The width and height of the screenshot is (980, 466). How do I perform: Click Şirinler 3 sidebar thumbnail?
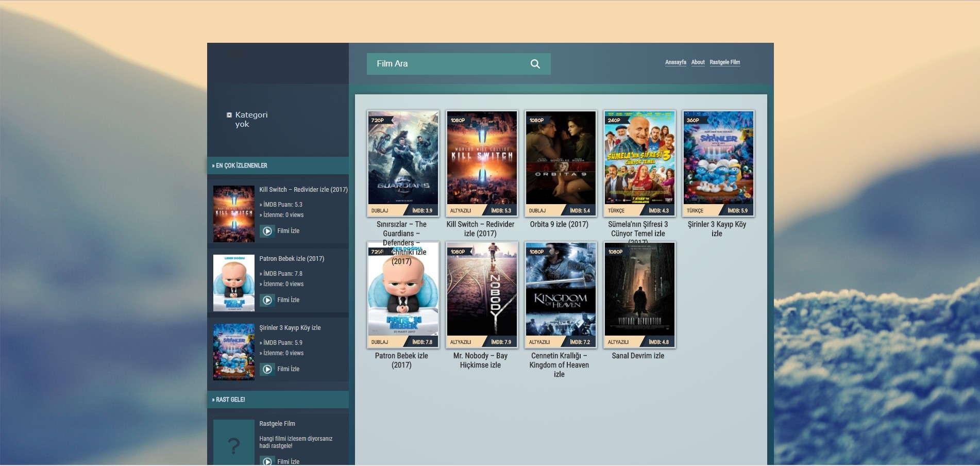coord(234,352)
